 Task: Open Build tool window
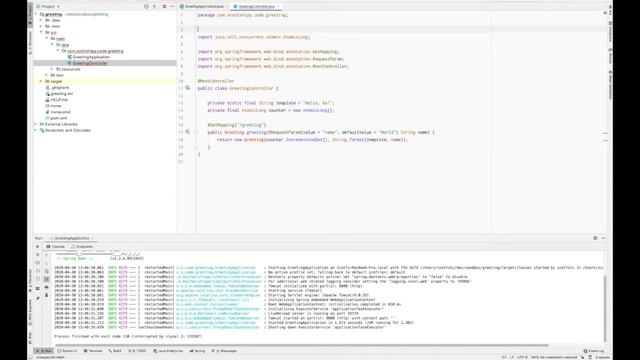point(115,351)
